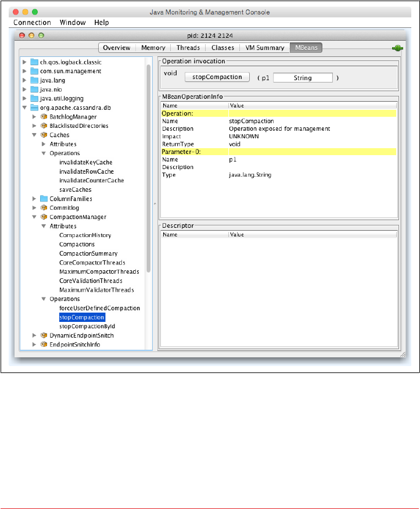420x509 pixels.
Task: Open the Help menu
Action: [x=102, y=23]
